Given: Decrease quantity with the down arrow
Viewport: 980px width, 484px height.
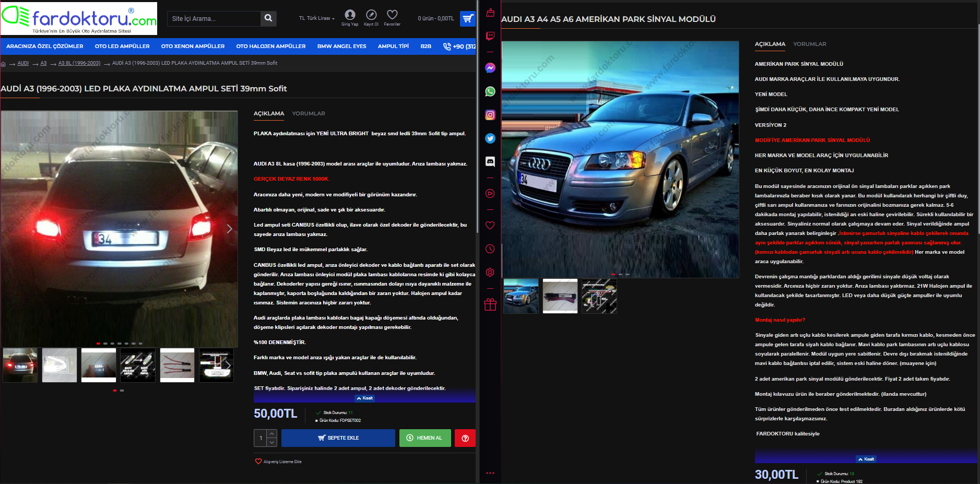Looking at the screenshot, I should 272,442.
